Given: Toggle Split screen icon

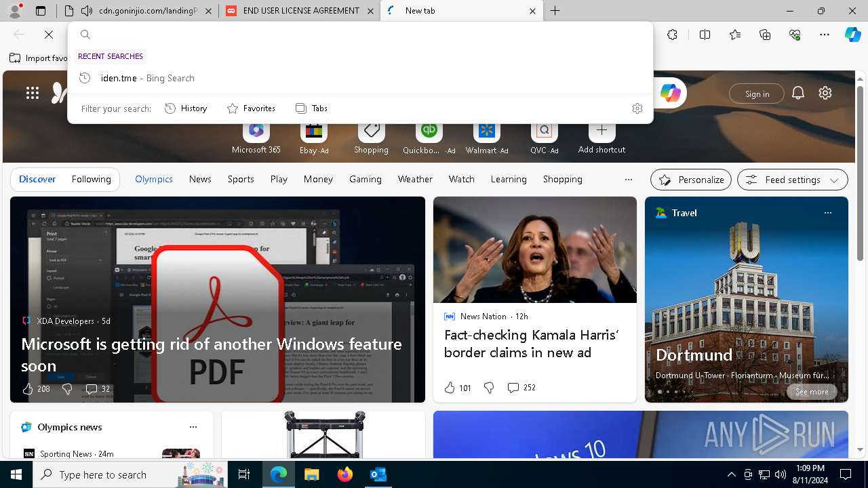Looking at the screenshot, I should [705, 35].
